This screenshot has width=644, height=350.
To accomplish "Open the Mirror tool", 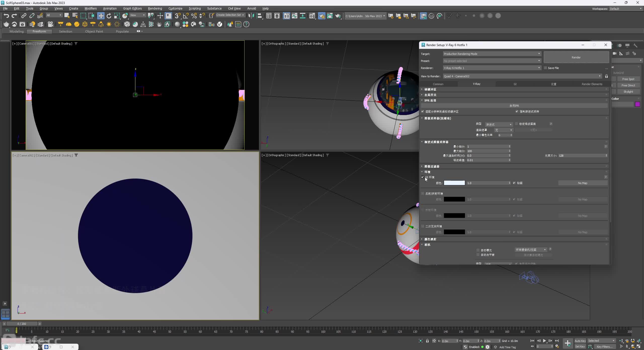I will point(251,16).
